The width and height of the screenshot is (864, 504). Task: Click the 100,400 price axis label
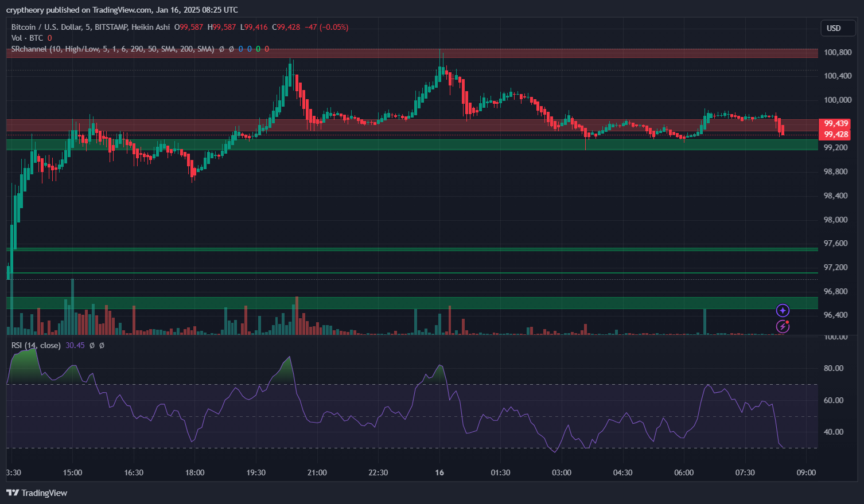[838, 76]
